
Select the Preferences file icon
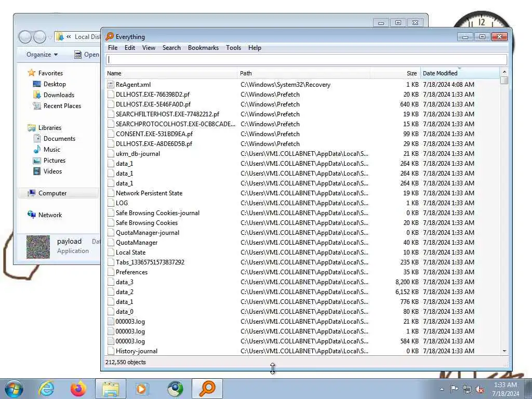[111, 272]
